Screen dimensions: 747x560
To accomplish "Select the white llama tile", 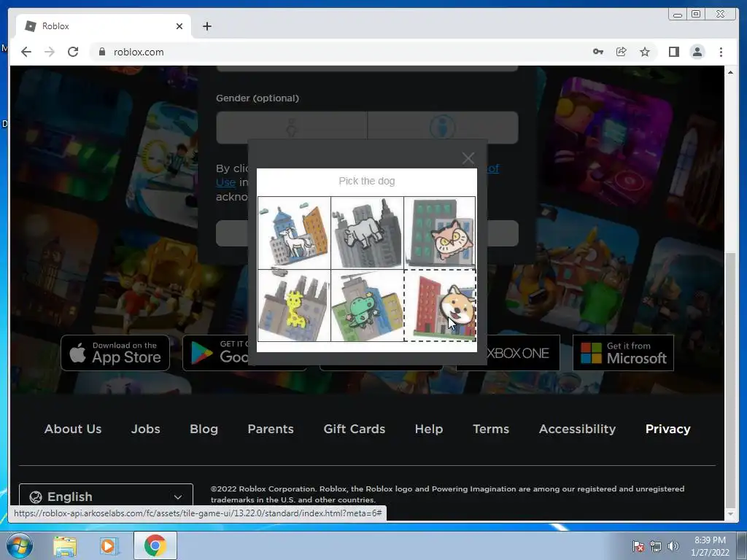I will tap(294, 233).
